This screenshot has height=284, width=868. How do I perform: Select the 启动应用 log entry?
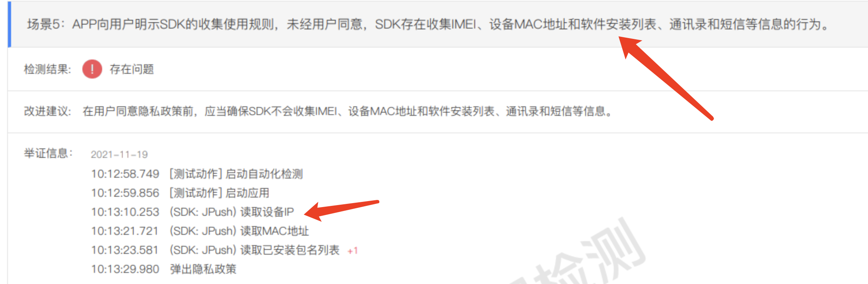click(x=180, y=193)
